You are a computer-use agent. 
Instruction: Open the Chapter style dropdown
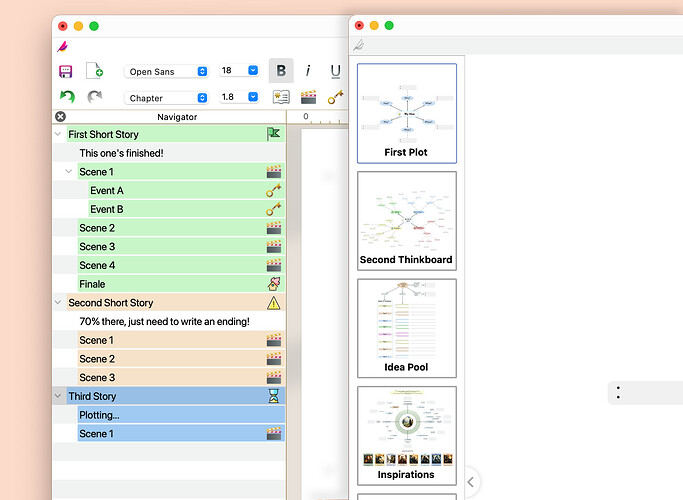[x=166, y=98]
